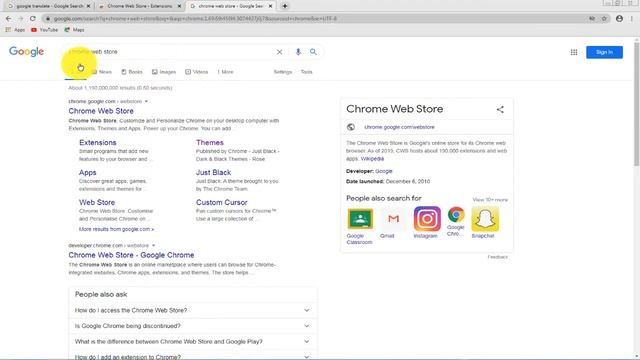The width and height of the screenshot is (640, 360).
Task: Close the Chrome Web Store Extensions tab
Action: point(179,6)
